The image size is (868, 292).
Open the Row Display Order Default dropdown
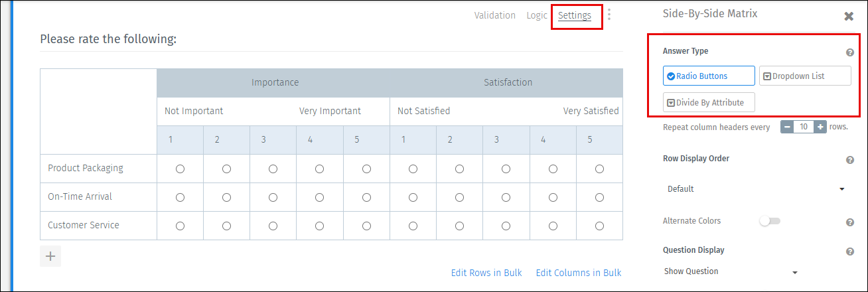[755, 188]
